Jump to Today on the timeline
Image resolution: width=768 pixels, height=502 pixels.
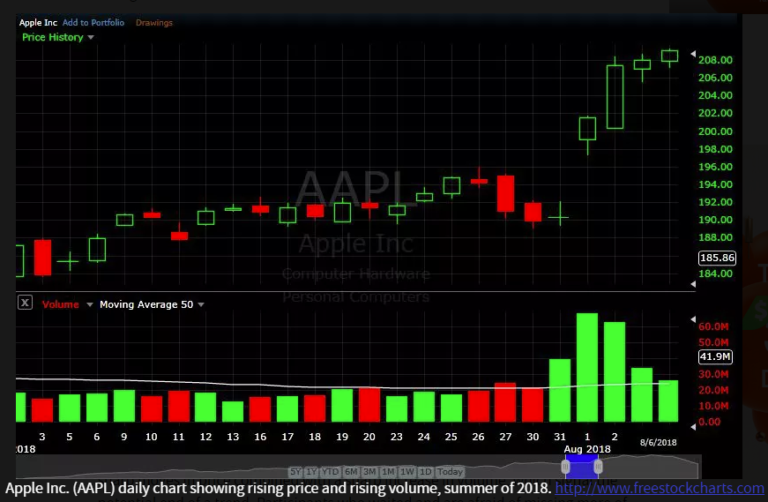[450, 471]
